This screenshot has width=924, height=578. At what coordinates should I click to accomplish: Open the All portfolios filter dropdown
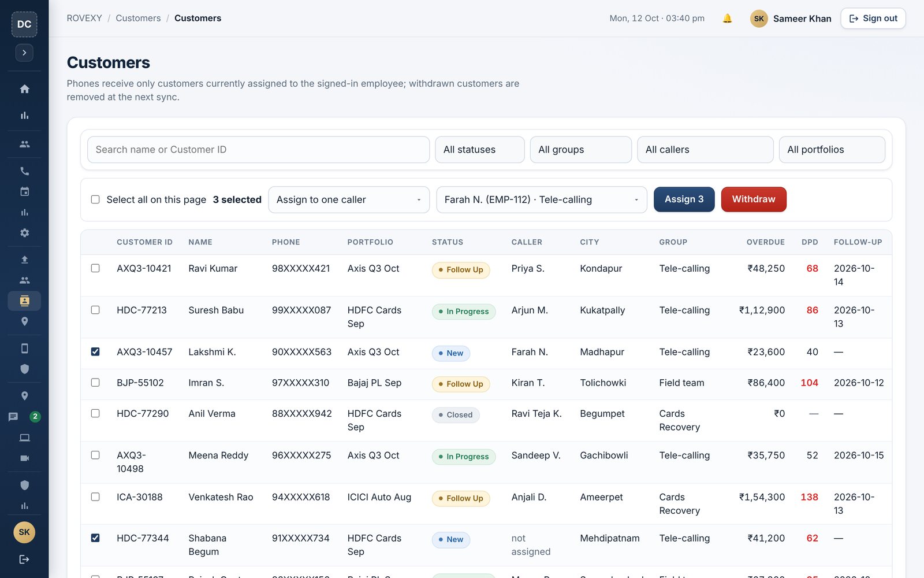coord(832,150)
